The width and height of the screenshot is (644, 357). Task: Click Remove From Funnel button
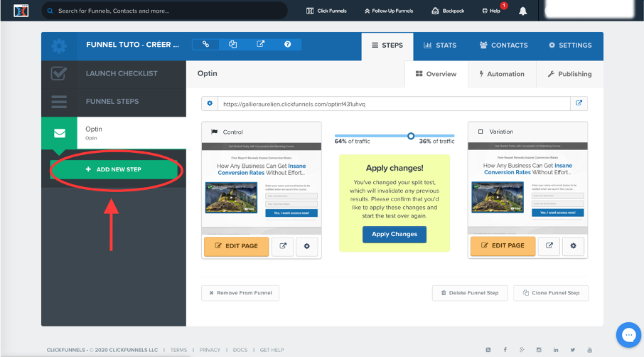[240, 293]
